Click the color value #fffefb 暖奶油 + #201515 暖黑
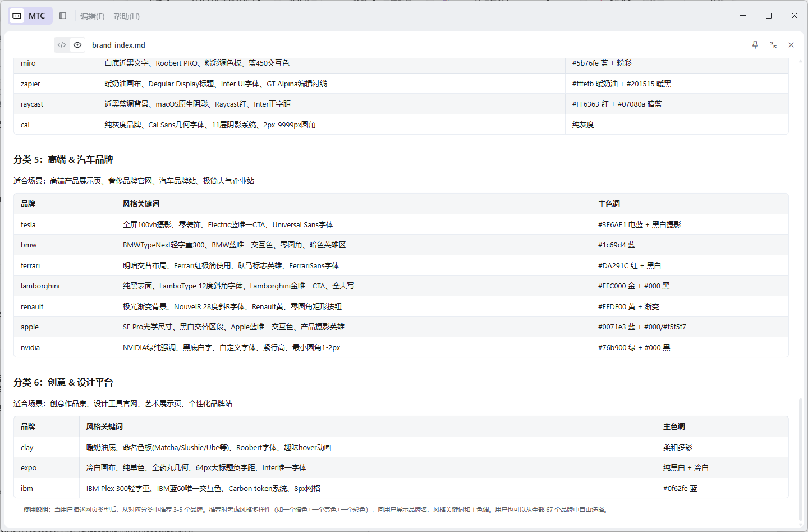Screen dimensions: 808x532 [622, 84]
